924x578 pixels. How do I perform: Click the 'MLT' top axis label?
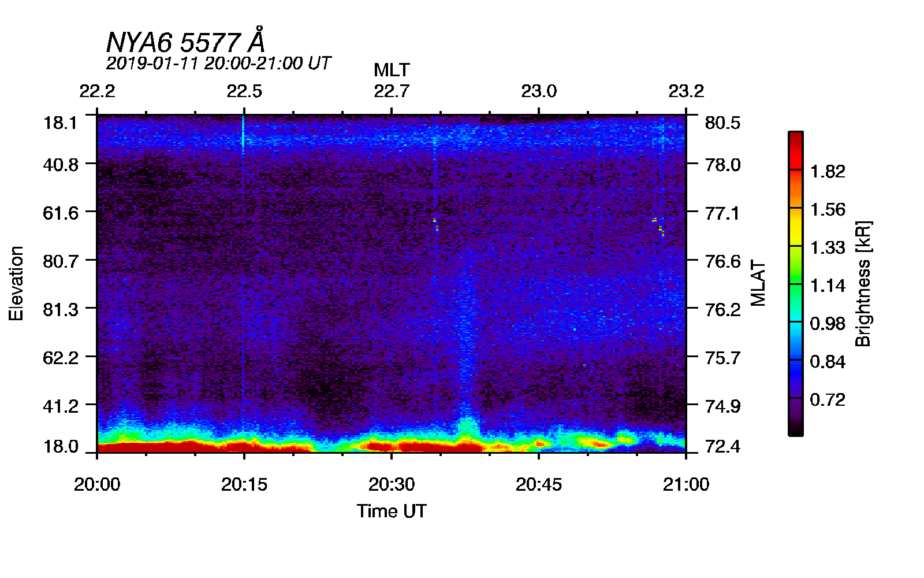click(x=392, y=70)
